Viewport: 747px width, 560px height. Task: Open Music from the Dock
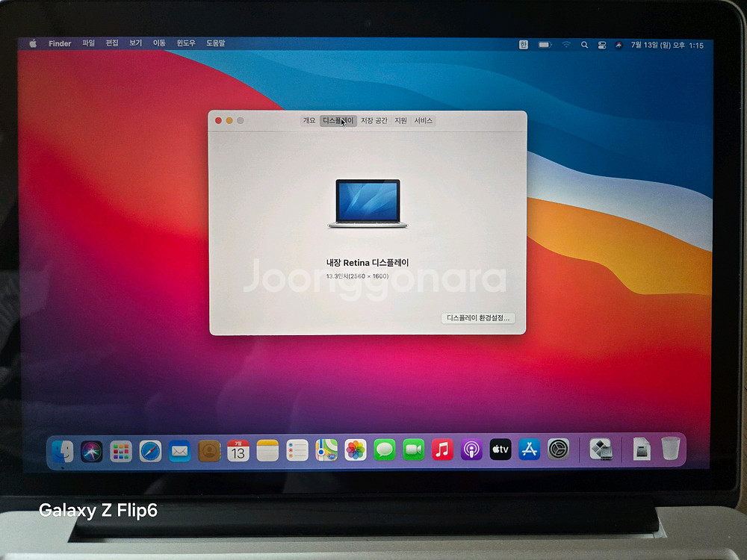pyautogui.click(x=442, y=449)
